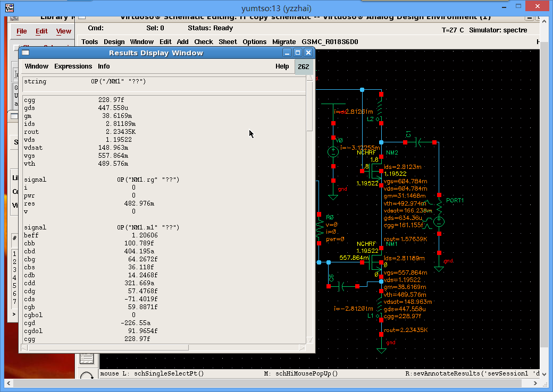Image resolution: width=553 pixels, height=392 pixels.
Task: Click the 'Status: Ready' text
Action: pos(210,28)
